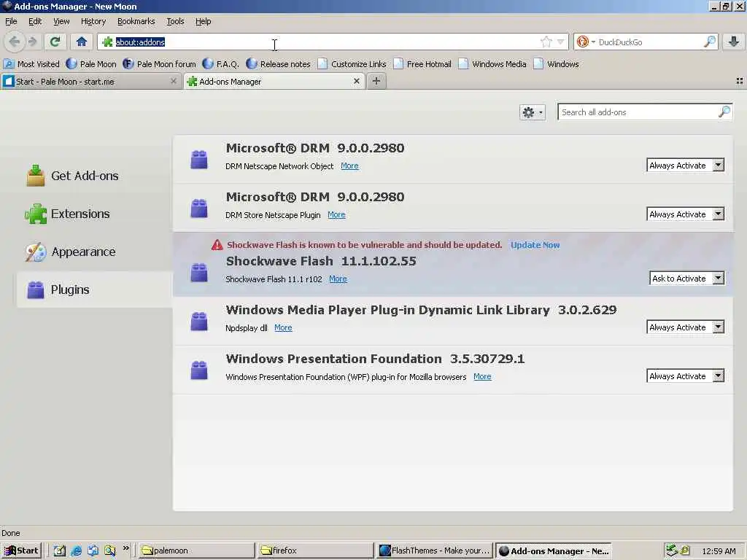
Task: Expand the quick launch overflow chevron
Action: (x=125, y=548)
